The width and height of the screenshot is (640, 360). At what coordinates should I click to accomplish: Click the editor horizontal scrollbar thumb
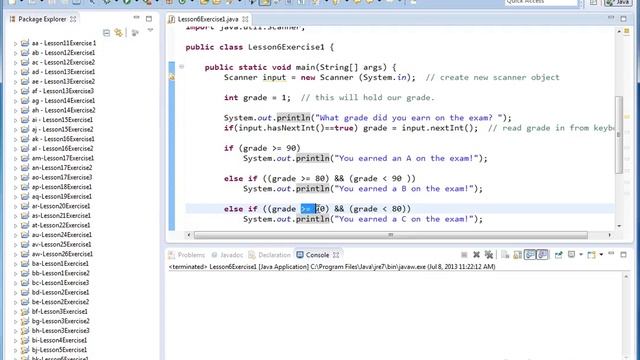coord(391,235)
